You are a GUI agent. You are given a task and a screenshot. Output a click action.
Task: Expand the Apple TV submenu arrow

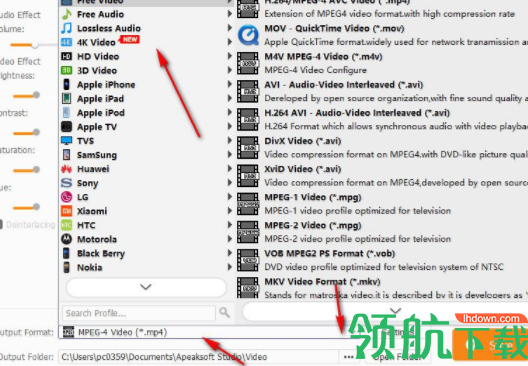pyautogui.click(x=230, y=127)
